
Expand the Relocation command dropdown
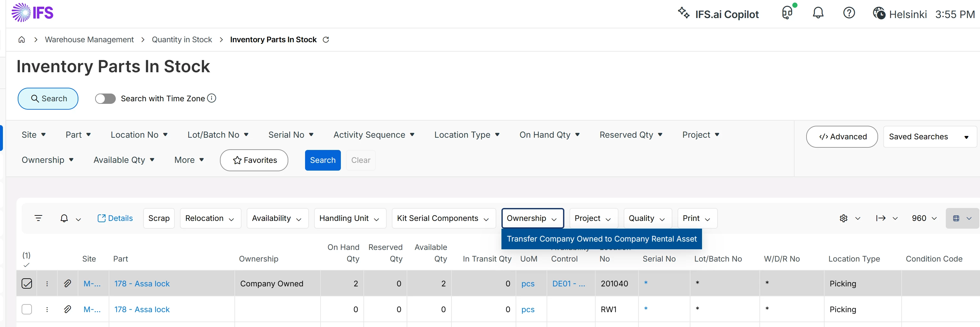(x=210, y=218)
